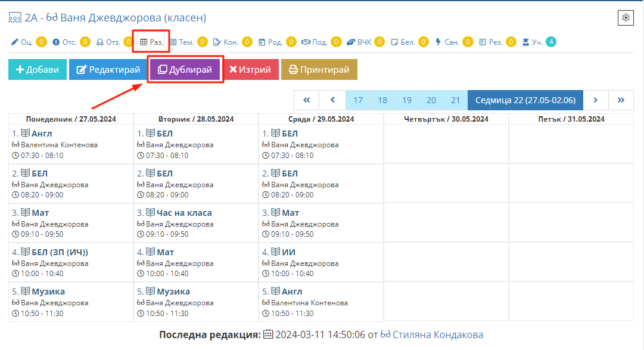Click the Добави button

tap(38, 70)
